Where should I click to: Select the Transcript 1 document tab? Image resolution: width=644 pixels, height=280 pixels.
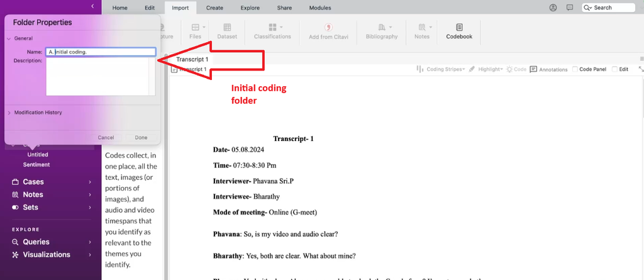(x=192, y=59)
